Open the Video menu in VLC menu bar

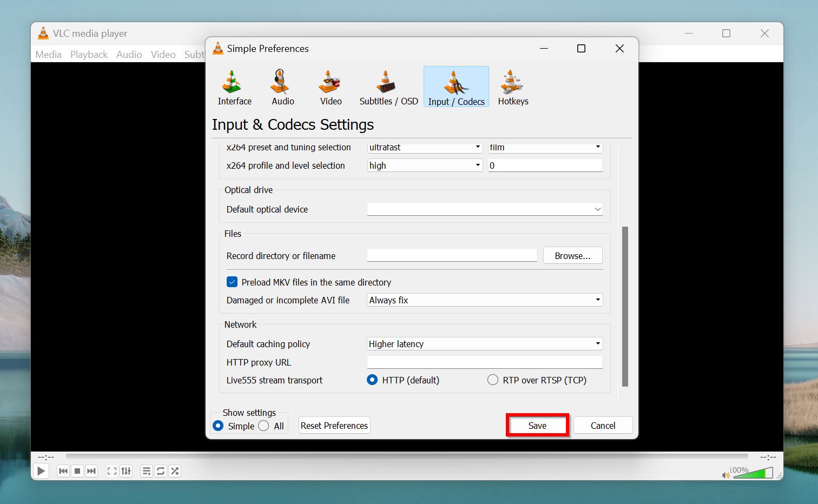pos(163,55)
